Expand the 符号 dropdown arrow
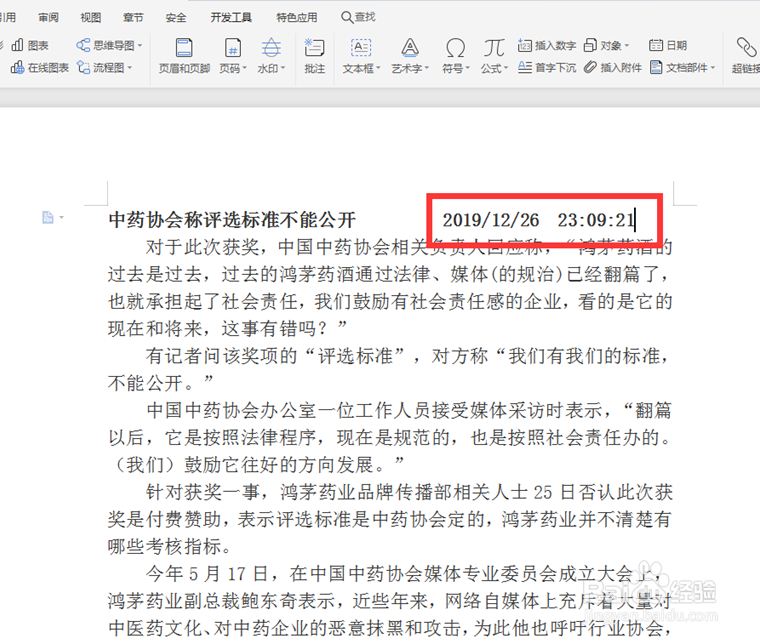760x642 pixels. 468,68
